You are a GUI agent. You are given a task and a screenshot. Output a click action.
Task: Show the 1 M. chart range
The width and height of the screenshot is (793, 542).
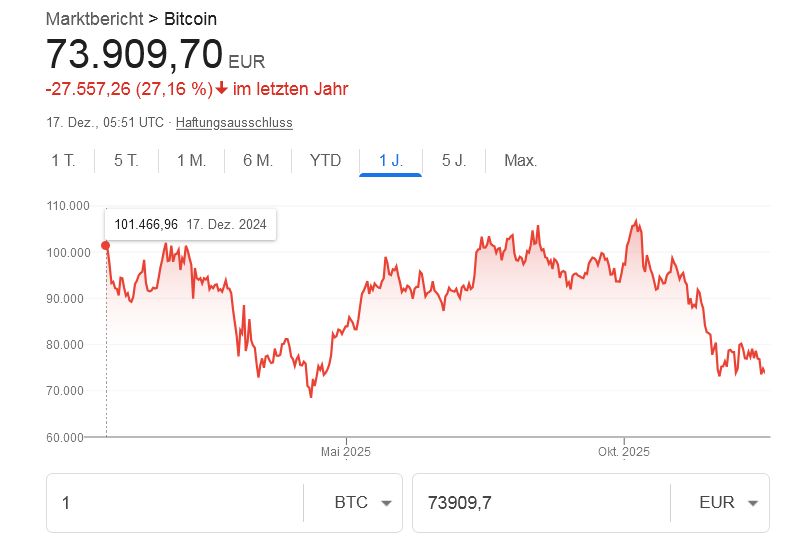[x=192, y=161]
